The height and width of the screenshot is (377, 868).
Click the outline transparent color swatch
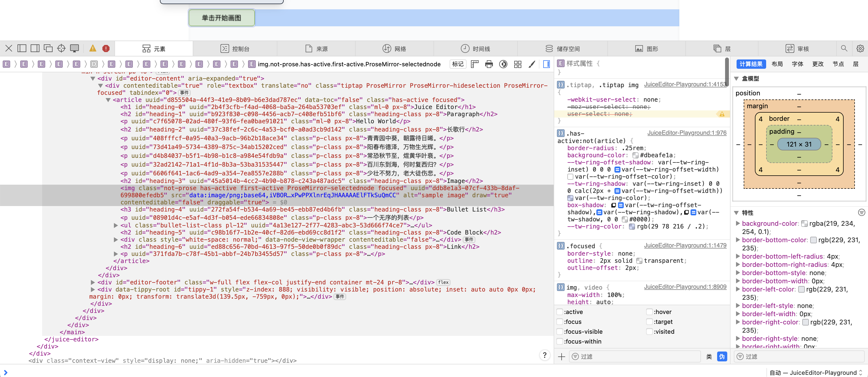click(639, 261)
